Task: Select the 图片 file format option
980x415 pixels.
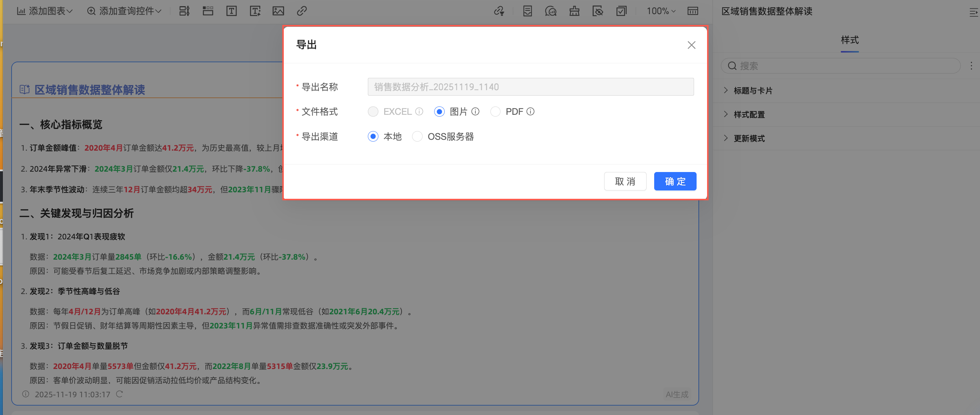Action: [x=439, y=111]
